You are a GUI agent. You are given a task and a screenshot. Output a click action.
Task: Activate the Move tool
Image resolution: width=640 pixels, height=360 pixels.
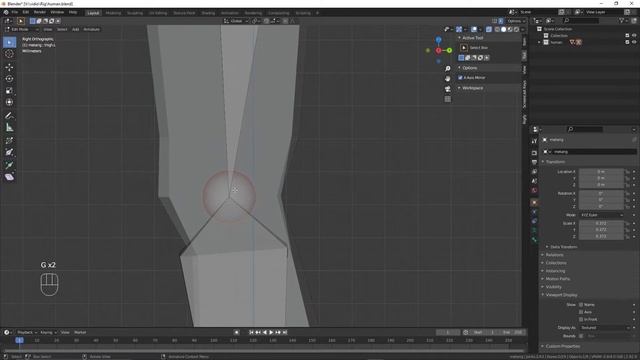tap(9, 67)
